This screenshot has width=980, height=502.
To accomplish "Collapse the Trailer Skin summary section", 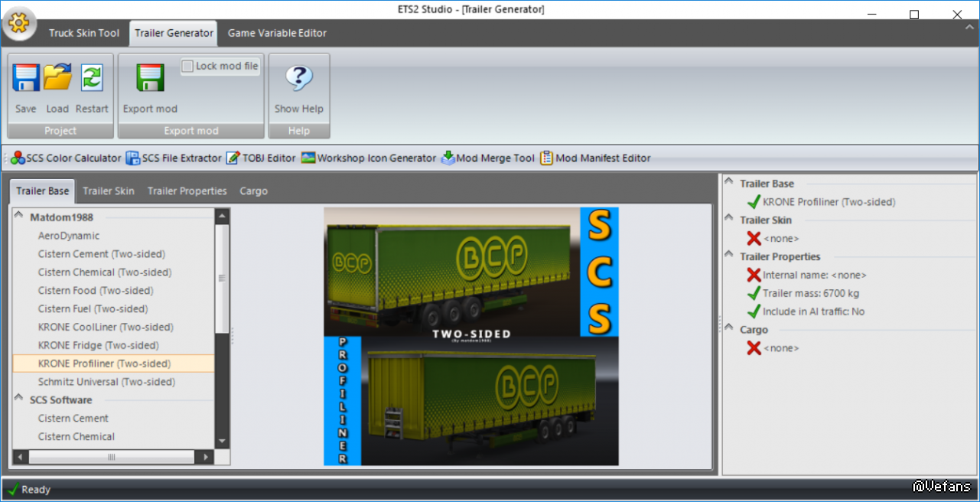I will point(729,220).
